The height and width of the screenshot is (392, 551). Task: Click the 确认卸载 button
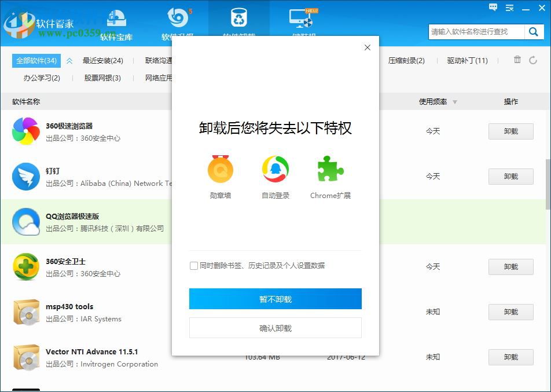[x=275, y=327]
